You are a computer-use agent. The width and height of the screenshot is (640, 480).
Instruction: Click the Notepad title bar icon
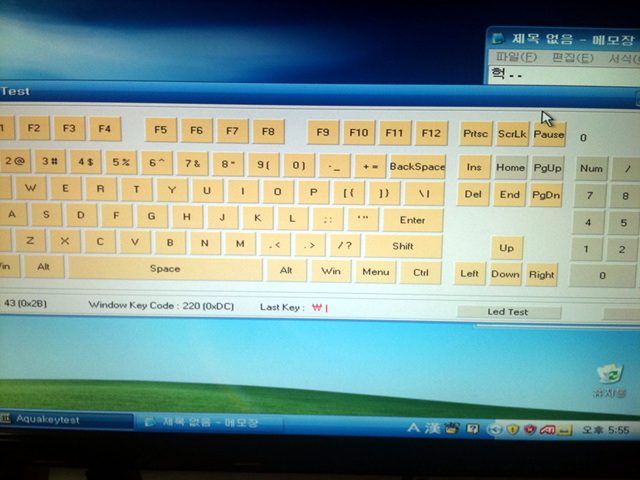pyautogui.click(x=498, y=38)
